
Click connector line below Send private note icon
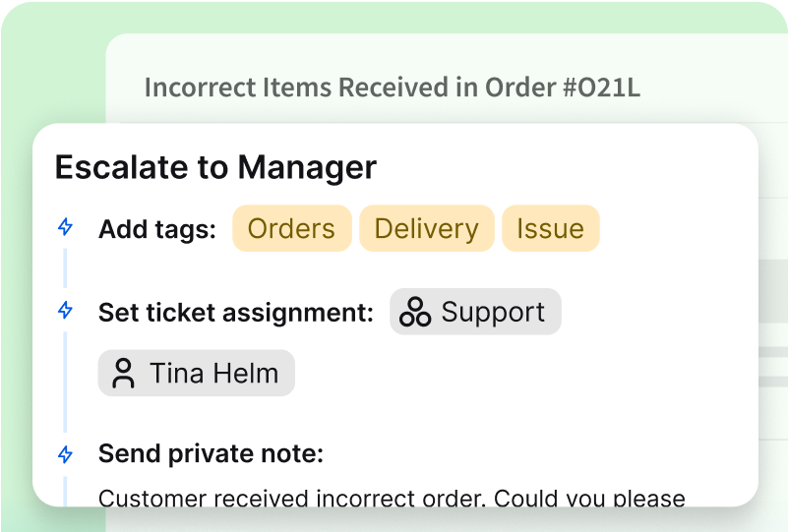tap(65, 490)
